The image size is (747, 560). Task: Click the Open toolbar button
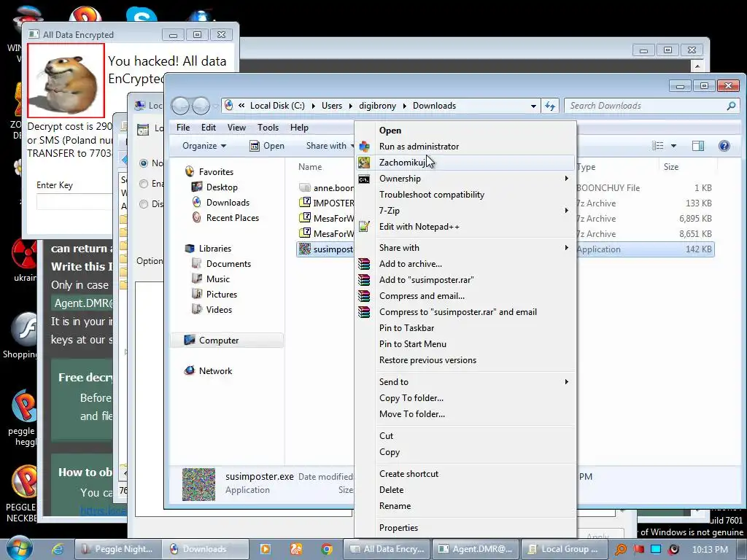coord(267,146)
